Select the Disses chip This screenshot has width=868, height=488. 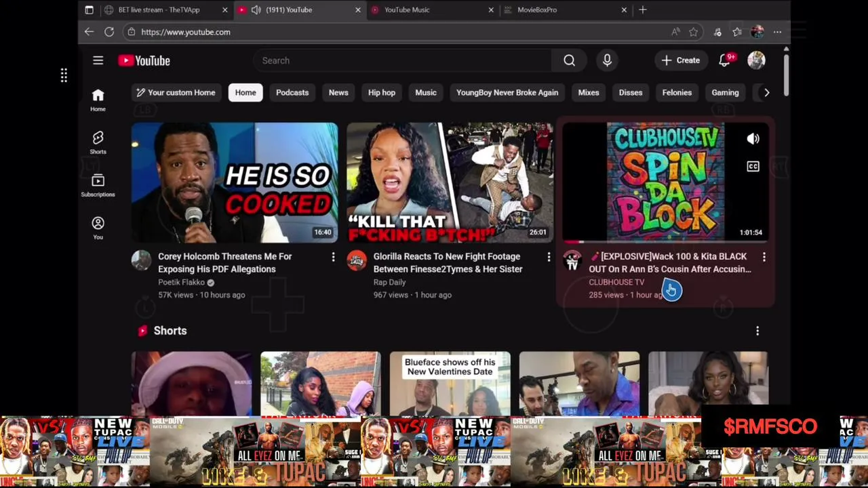pos(631,93)
